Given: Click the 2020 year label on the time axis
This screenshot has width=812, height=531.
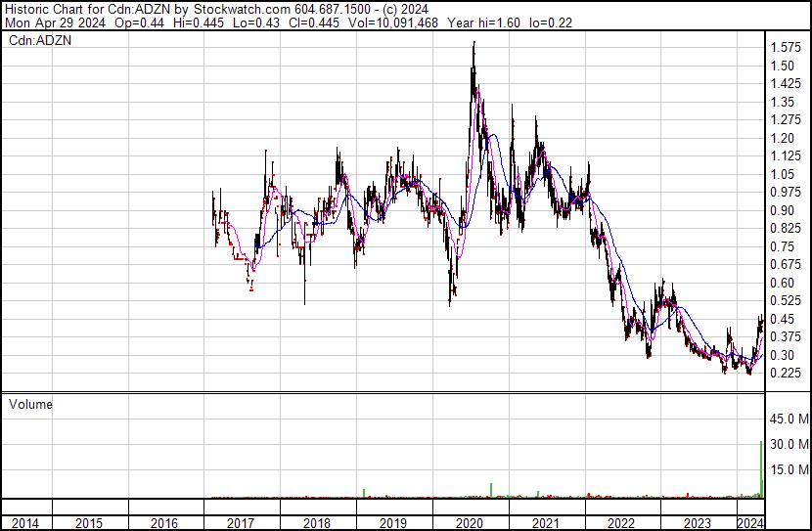Looking at the screenshot, I should (x=470, y=523).
